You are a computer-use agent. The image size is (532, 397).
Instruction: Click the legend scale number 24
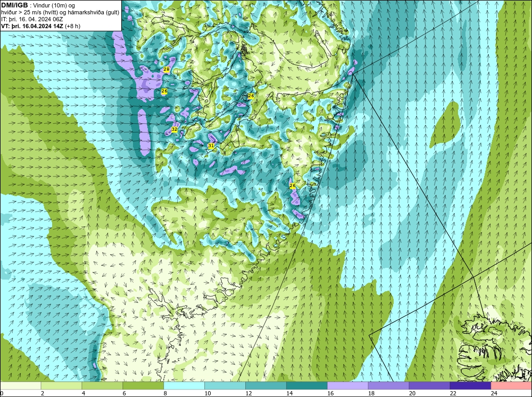(x=494, y=393)
